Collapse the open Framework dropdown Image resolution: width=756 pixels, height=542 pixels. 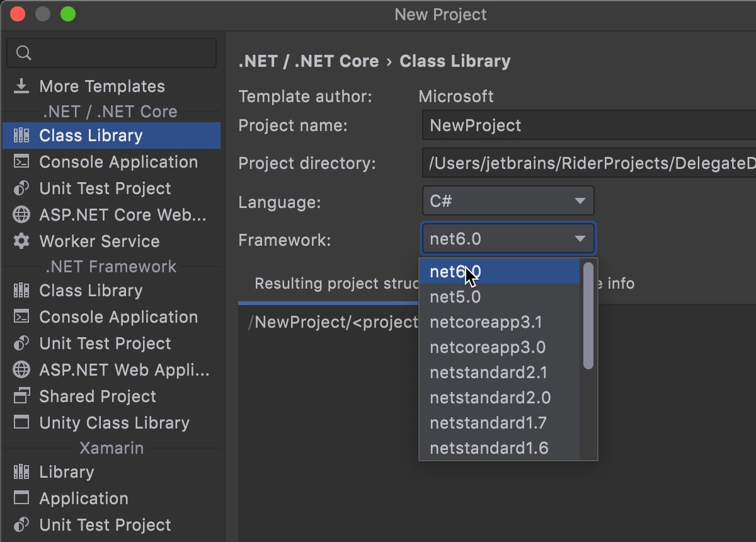[579, 239]
